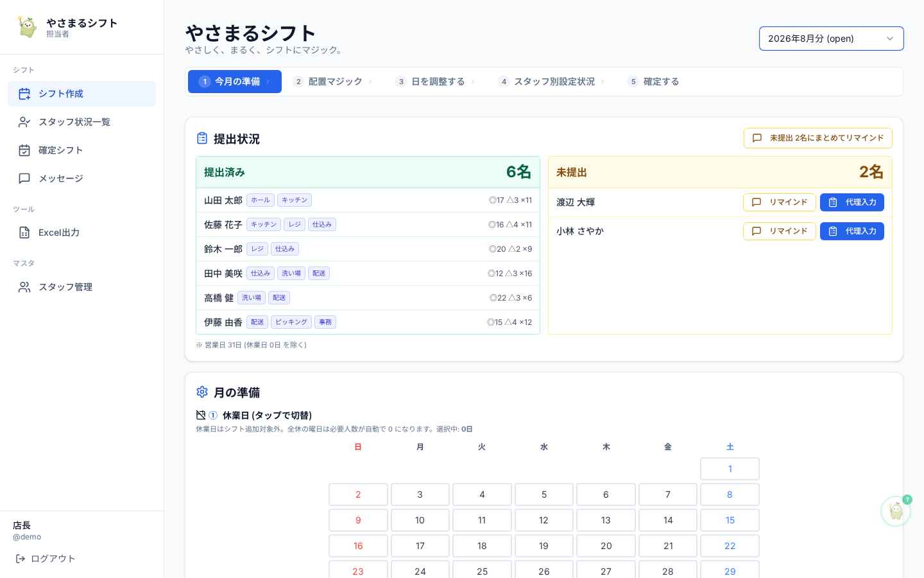Image resolution: width=924 pixels, height=578 pixels.
Task: Toggle holiday on day 5
Action: [544, 495]
